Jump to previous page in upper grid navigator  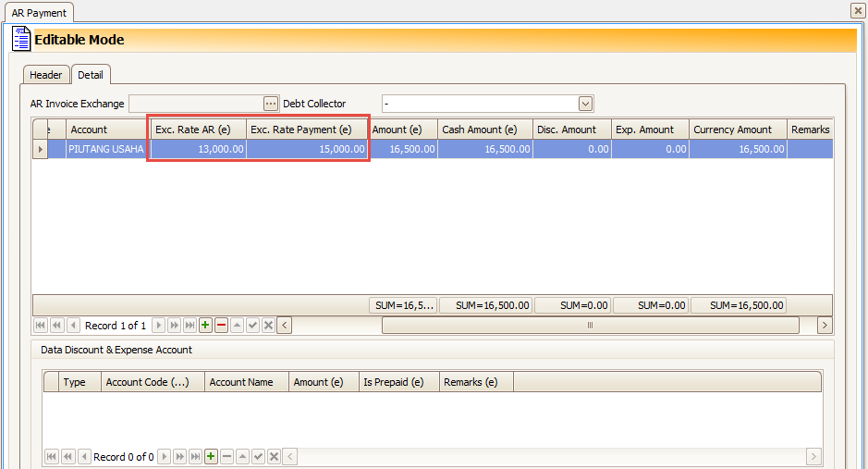(56, 325)
